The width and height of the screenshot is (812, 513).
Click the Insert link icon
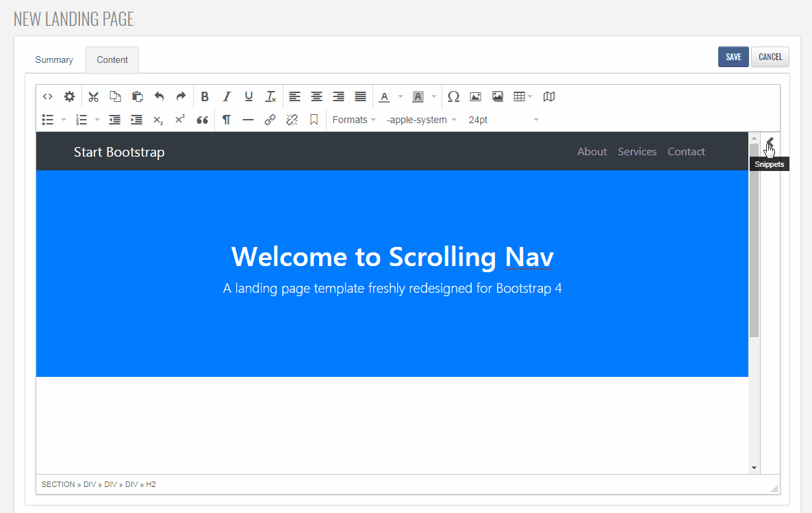click(270, 120)
